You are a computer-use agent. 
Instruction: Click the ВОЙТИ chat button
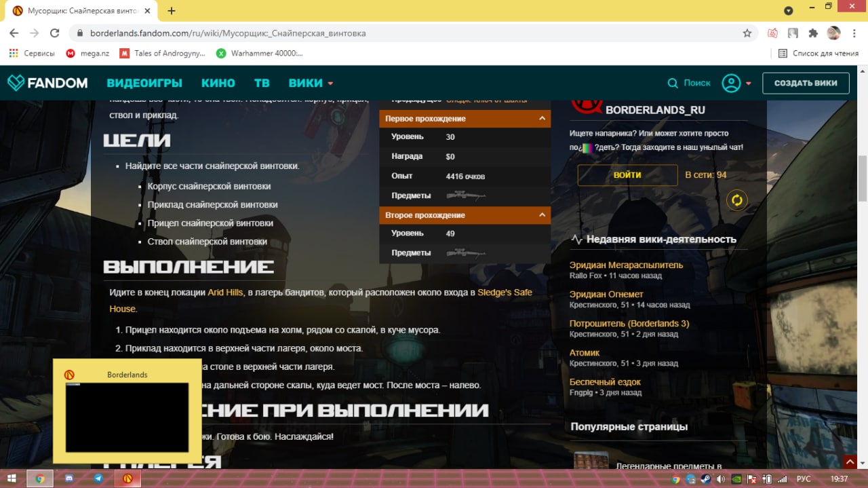point(627,175)
